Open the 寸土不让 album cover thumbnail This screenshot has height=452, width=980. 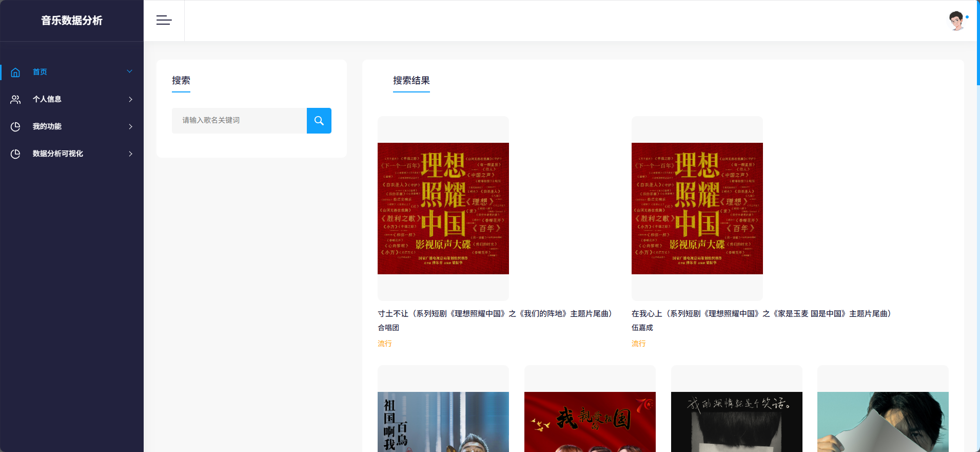pyautogui.click(x=443, y=209)
